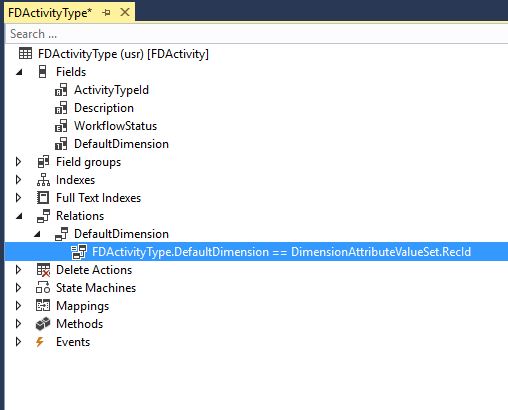The width and height of the screenshot is (508, 410).
Task: Click the Methods node icon
Action: pyautogui.click(x=43, y=324)
